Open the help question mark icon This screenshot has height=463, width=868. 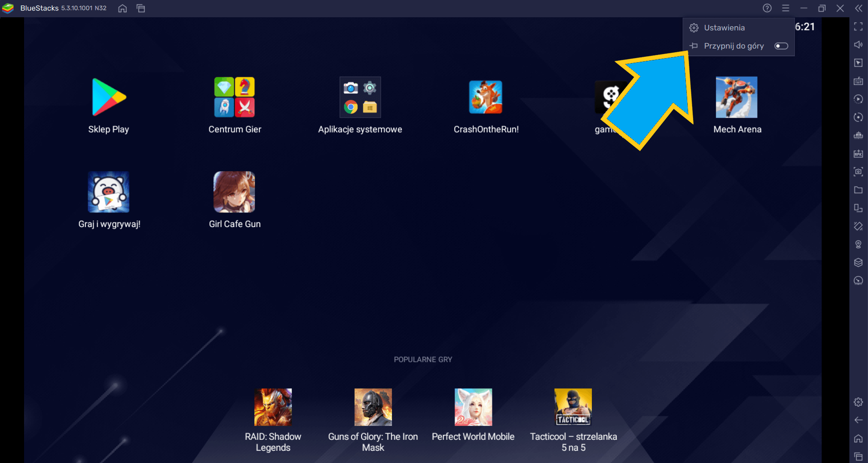(x=767, y=8)
